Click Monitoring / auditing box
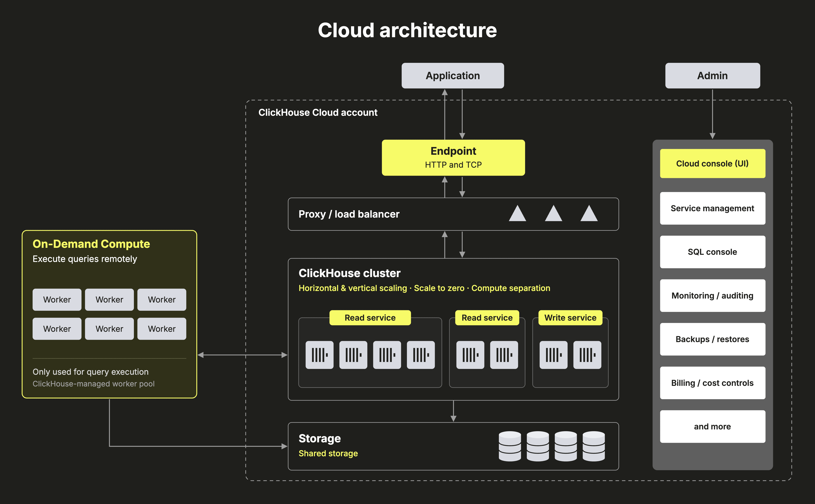The image size is (815, 504). pos(713,296)
